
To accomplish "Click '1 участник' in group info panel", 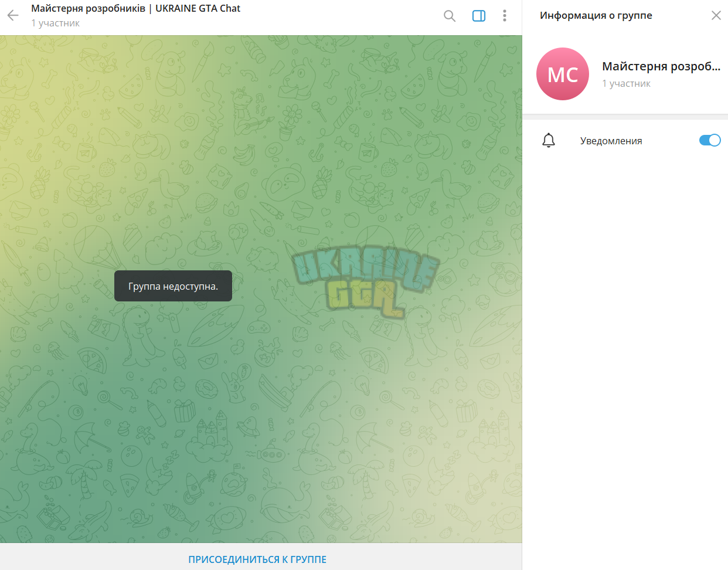I will (626, 83).
